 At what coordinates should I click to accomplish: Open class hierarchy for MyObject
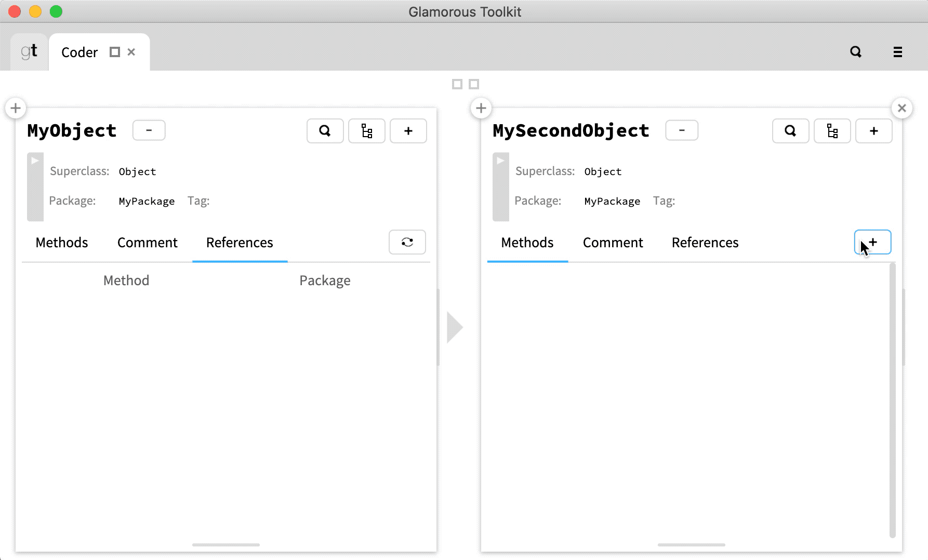pyautogui.click(x=367, y=131)
